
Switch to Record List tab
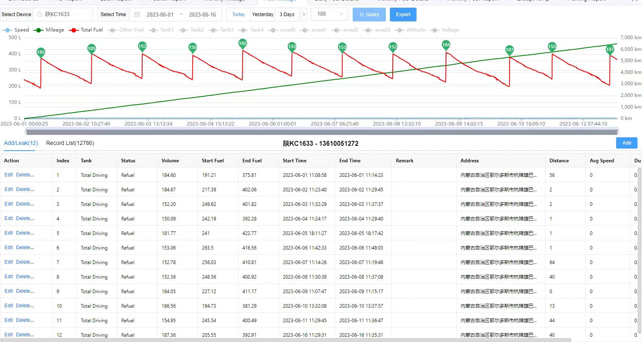coord(70,143)
